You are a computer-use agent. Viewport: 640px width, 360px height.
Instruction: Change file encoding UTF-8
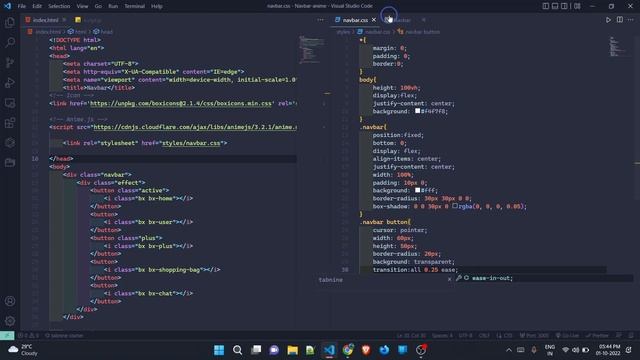[x=466, y=336]
